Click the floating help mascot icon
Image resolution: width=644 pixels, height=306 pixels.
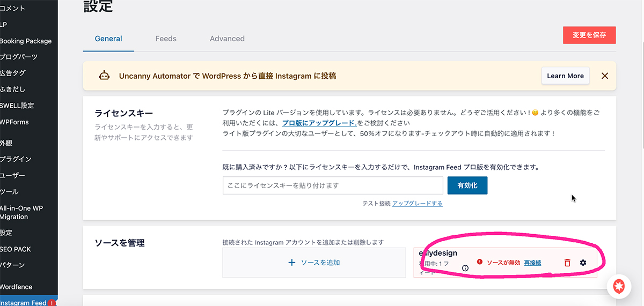coord(619,287)
